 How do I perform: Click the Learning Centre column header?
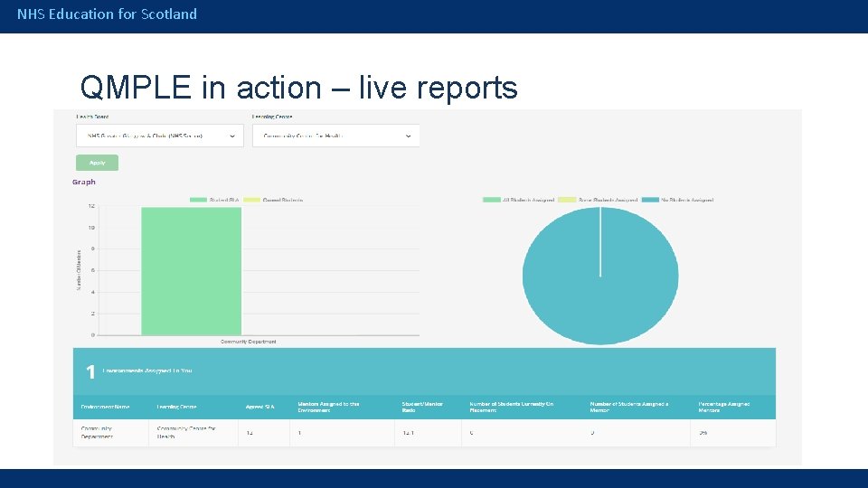tap(176, 407)
